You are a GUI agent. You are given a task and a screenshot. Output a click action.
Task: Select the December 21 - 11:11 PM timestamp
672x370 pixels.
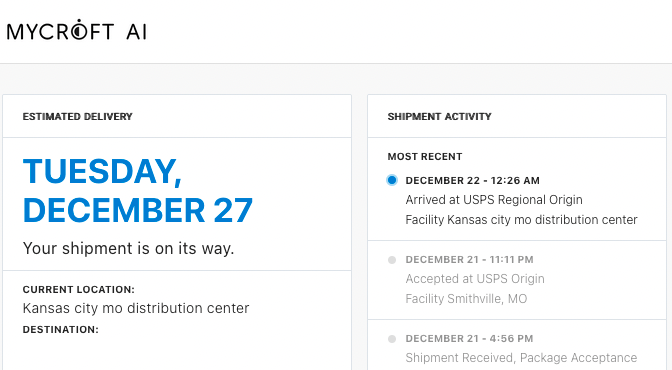[x=469, y=260]
